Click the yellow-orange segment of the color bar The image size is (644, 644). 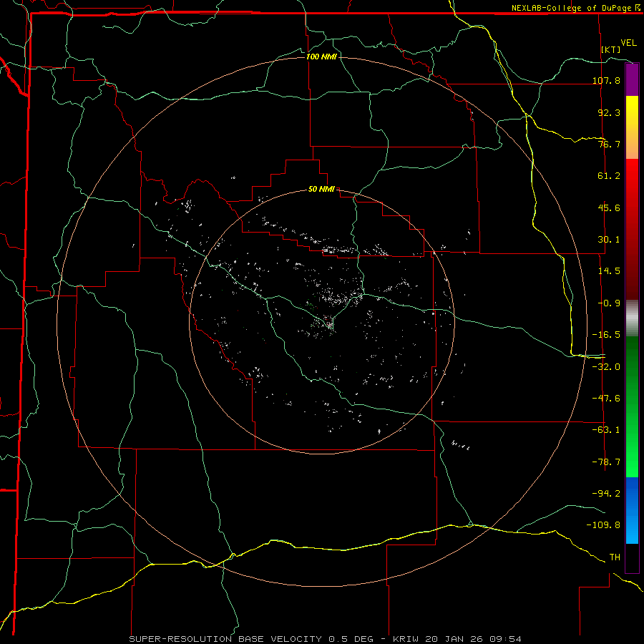point(632,127)
